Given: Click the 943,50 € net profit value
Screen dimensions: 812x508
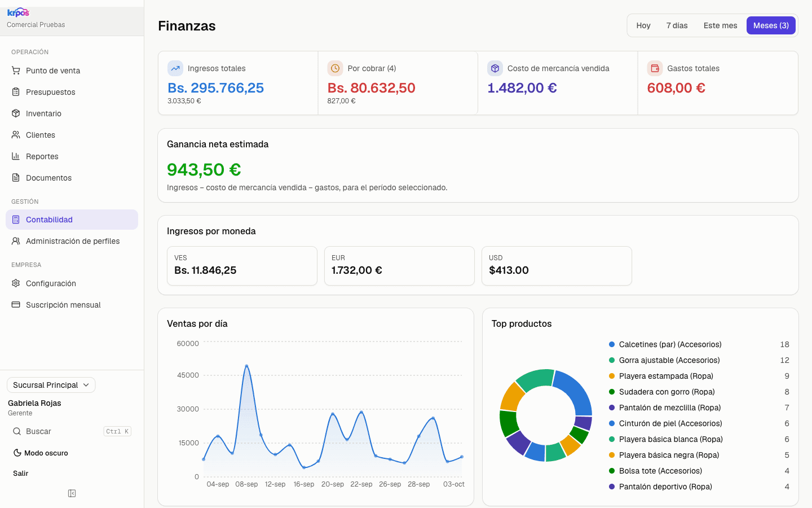Looking at the screenshot, I should (204, 169).
